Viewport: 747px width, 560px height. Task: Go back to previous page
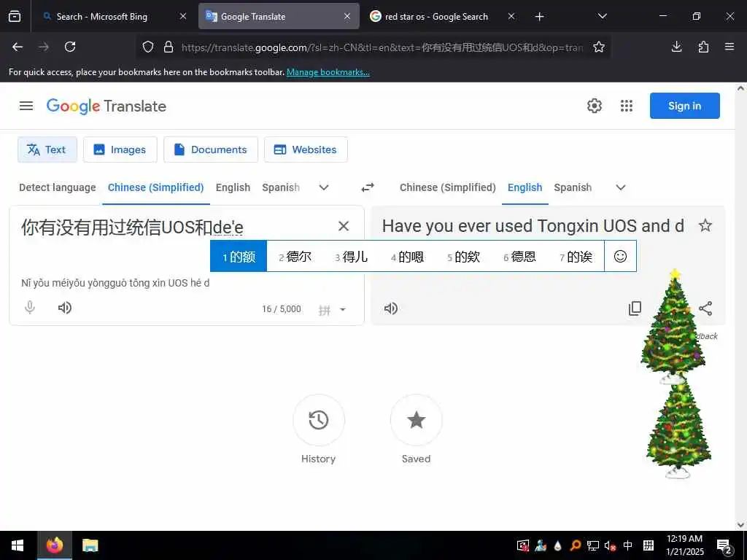pyautogui.click(x=18, y=47)
